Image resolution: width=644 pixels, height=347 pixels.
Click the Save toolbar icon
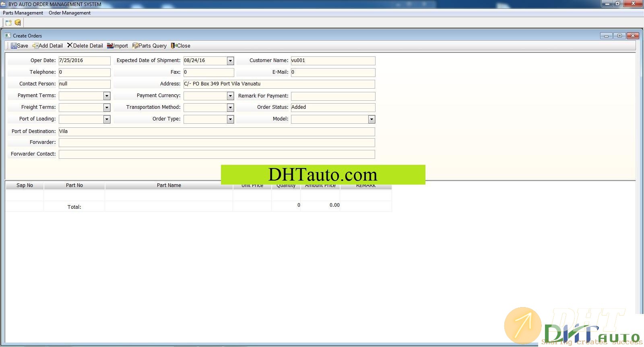coord(14,46)
